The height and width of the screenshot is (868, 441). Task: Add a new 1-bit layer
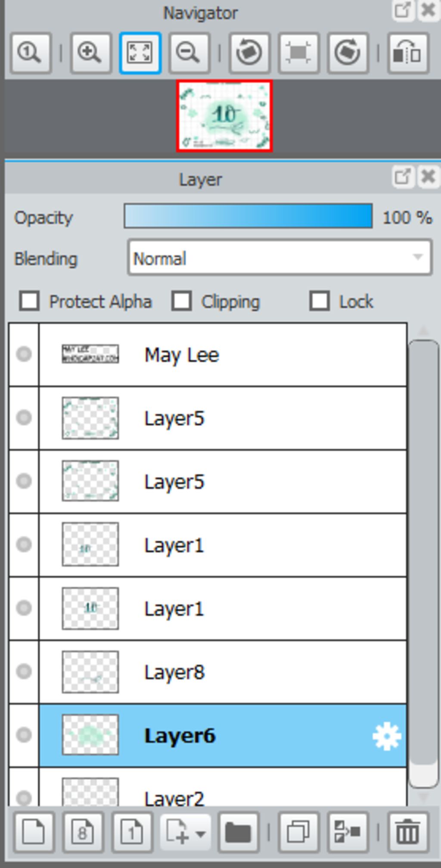[x=132, y=832]
